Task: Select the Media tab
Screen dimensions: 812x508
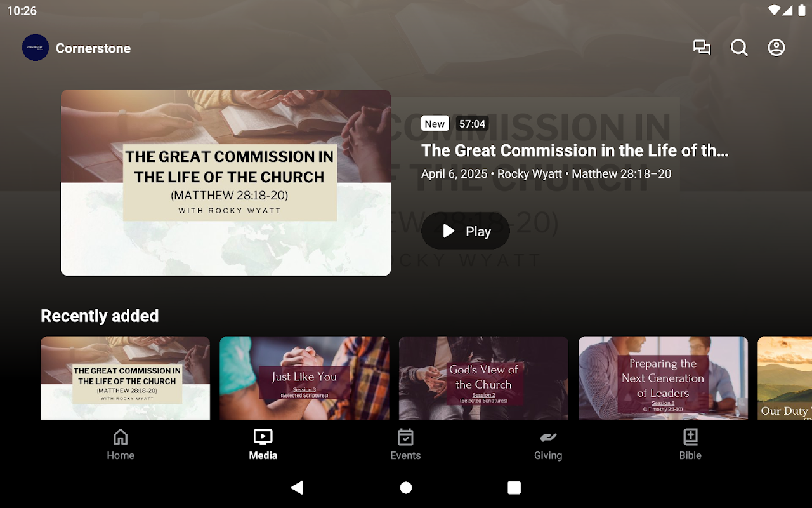Action: 263,444
